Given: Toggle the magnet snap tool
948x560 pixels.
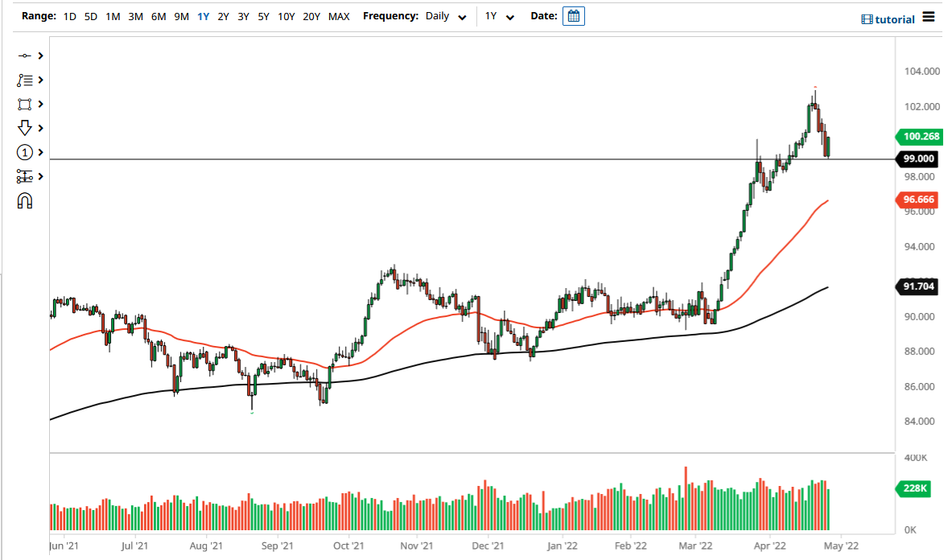Looking at the screenshot, I should [24, 200].
